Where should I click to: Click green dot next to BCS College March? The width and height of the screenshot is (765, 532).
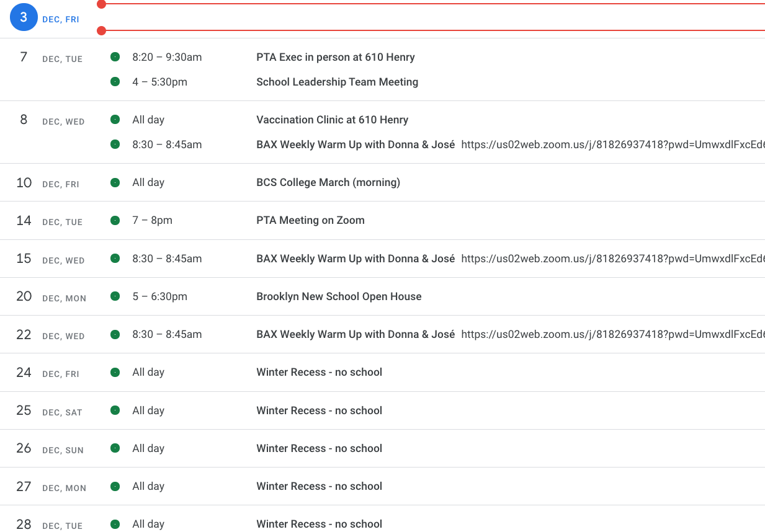[115, 182]
